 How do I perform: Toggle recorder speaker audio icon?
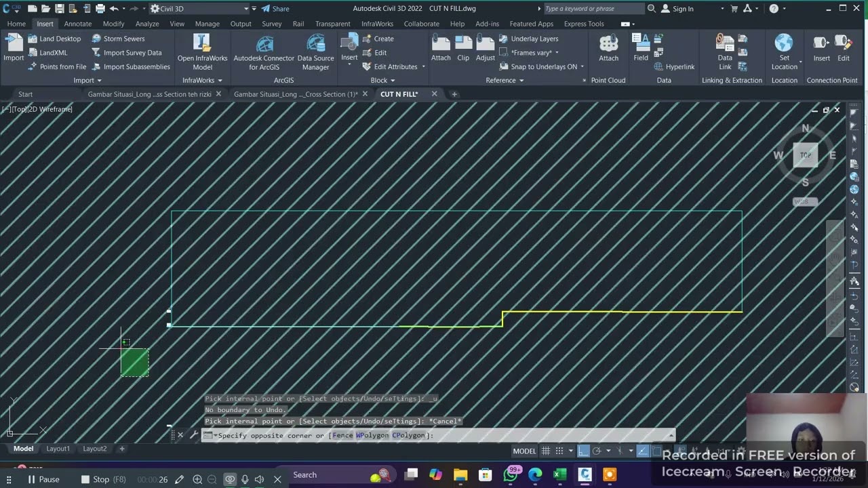pyautogui.click(x=259, y=479)
